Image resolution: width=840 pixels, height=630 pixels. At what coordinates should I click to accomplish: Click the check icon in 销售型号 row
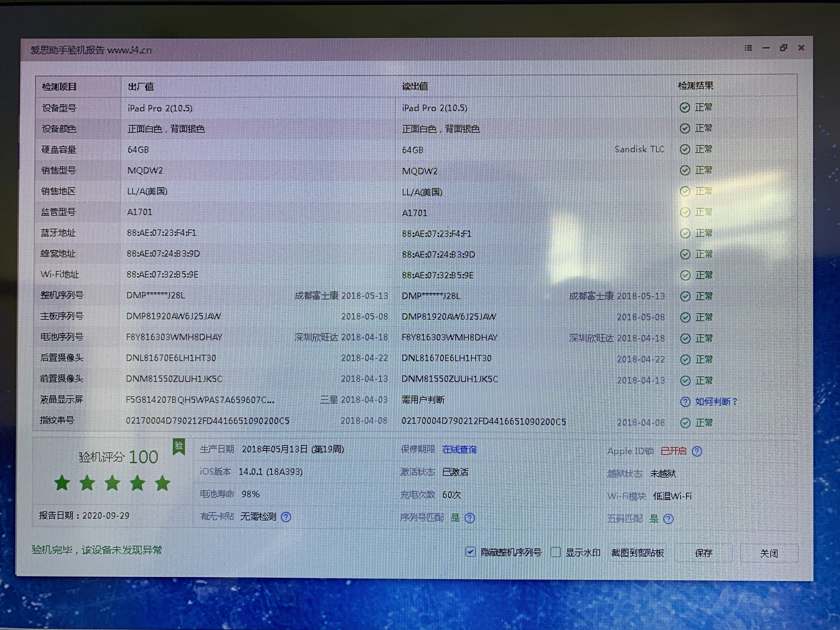pyautogui.click(x=685, y=170)
